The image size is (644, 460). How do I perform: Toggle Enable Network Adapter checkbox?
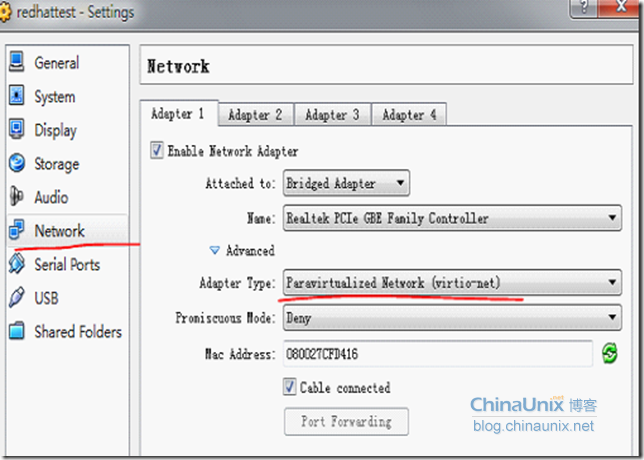click(x=156, y=151)
